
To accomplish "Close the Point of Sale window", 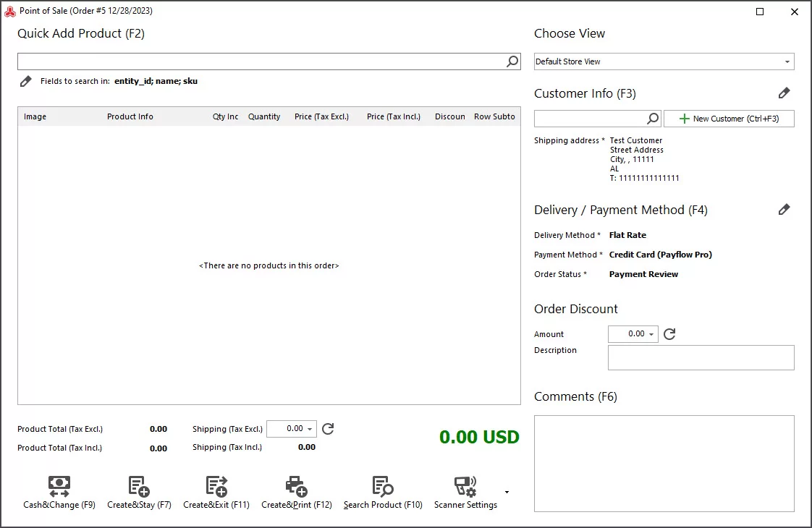I will click(795, 12).
